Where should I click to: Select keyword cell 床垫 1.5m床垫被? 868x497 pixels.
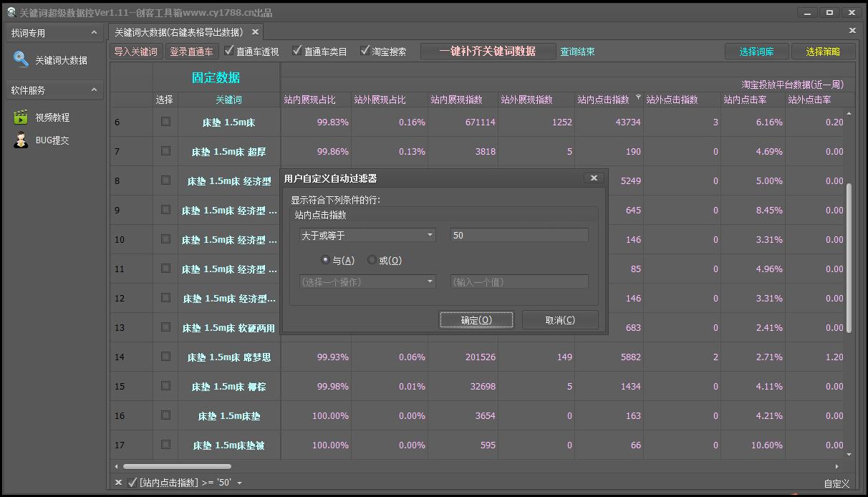[228, 445]
